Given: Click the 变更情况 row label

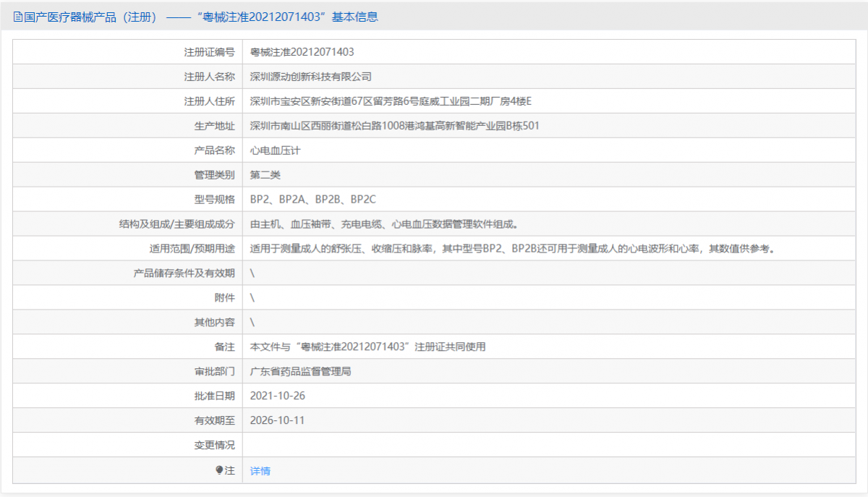Looking at the screenshot, I should [x=214, y=446].
